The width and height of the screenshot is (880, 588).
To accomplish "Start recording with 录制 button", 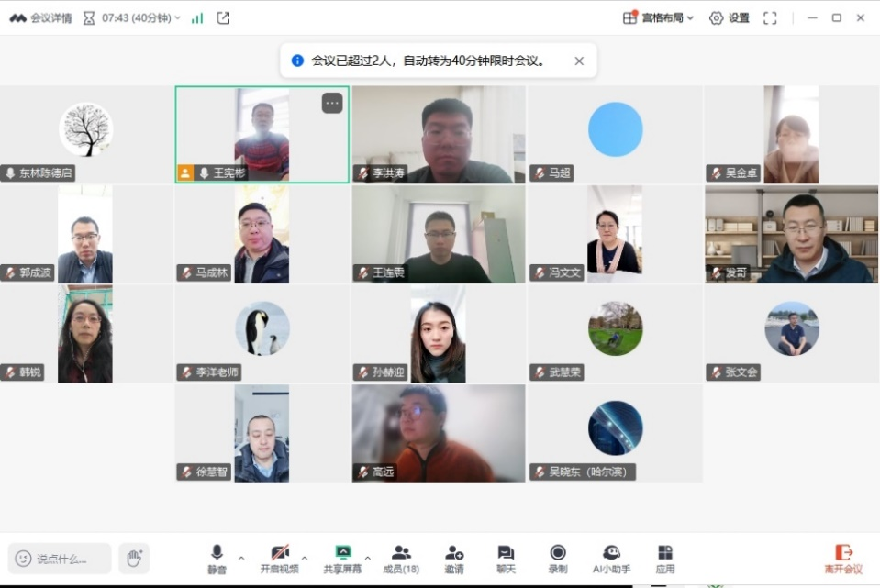I will (558, 558).
